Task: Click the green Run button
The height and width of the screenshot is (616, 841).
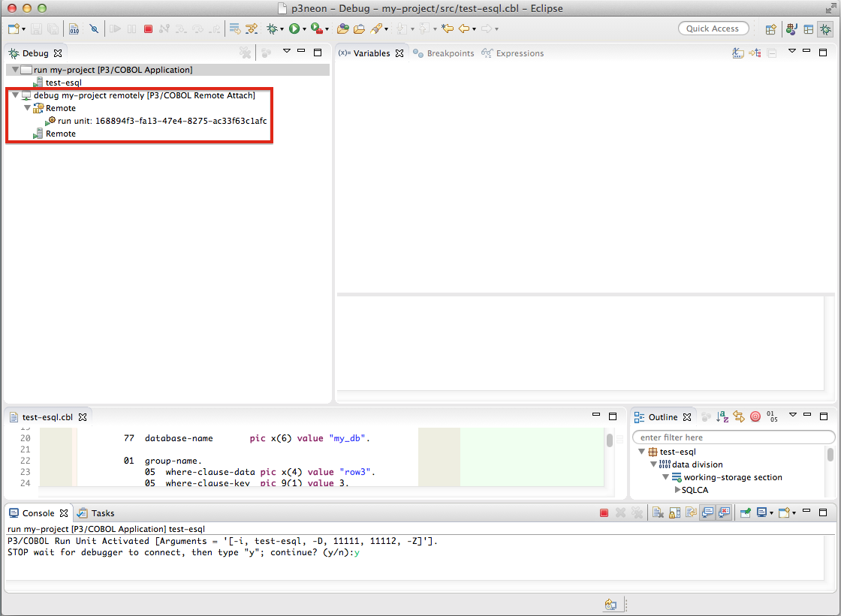Action: coord(294,29)
